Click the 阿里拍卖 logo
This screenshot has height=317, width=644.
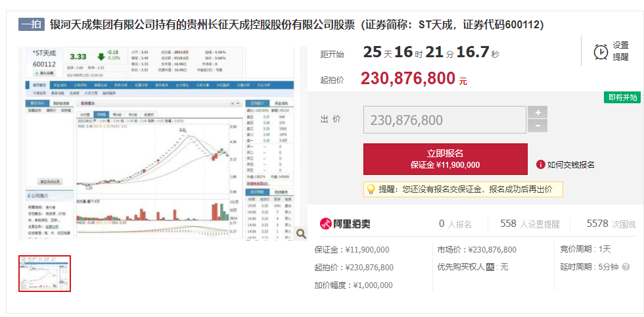pyautogui.click(x=345, y=224)
